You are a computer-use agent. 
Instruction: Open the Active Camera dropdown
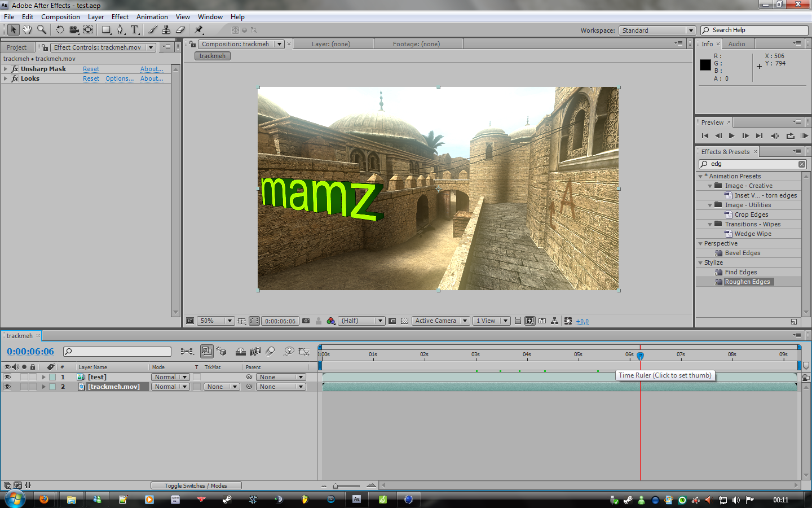[x=440, y=321]
